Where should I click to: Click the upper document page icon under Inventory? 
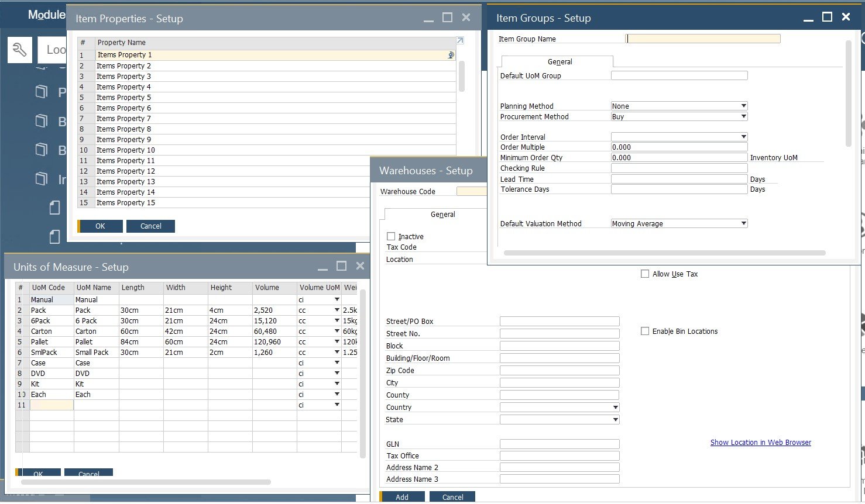point(54,208)
